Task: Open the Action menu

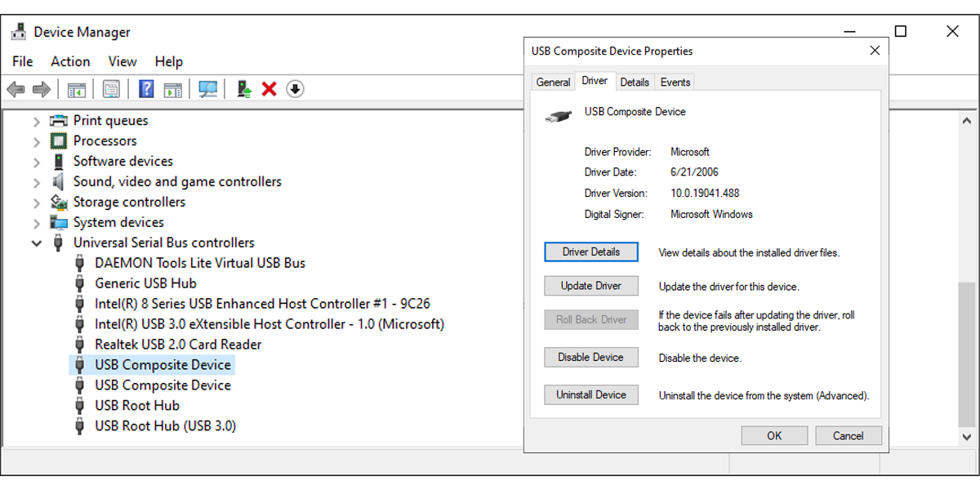Action: tap(70, 61)
